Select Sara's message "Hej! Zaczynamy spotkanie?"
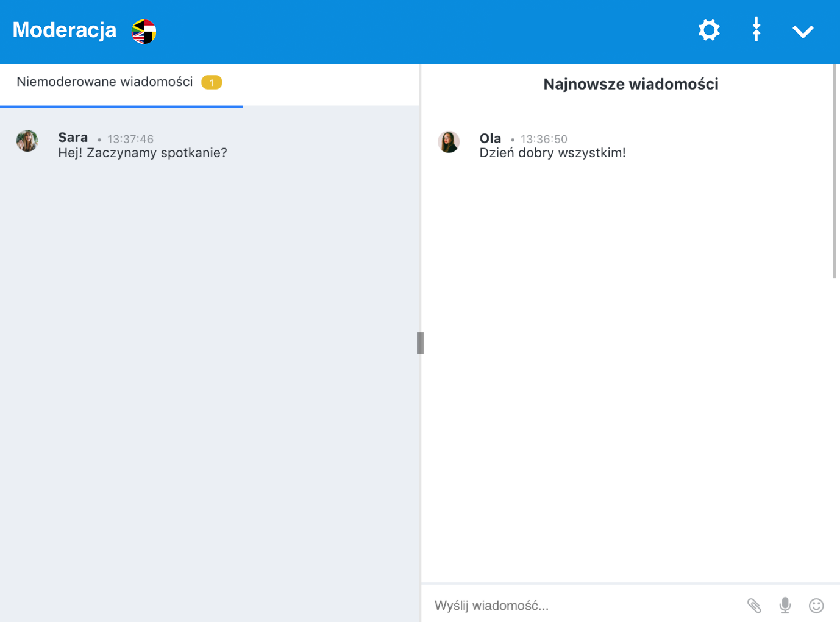This screenshot has height=622, width=840. (143, 153)
